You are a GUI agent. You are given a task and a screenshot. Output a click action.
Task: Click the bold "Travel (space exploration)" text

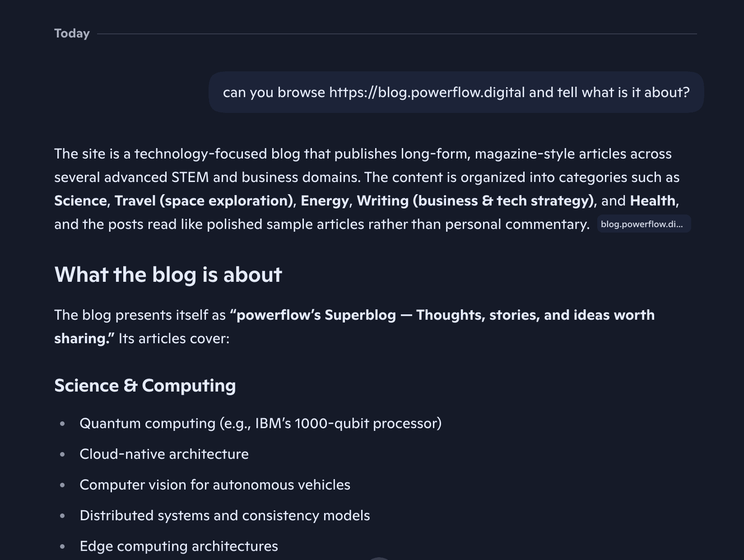click(x=204, y=201)
